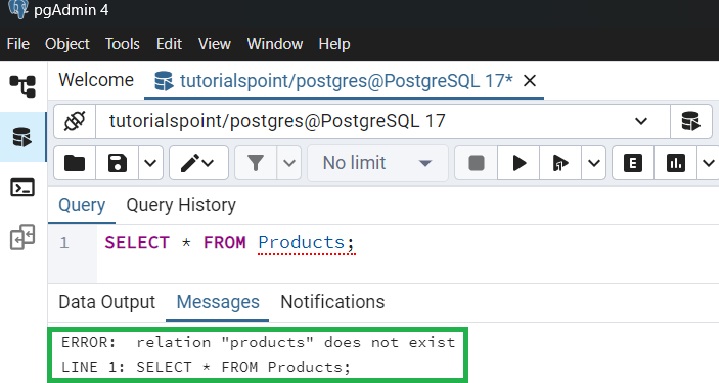This screenshot has width=719, height=383.
Task: Click the pgAdmin 4 elephant logo
Action: coord(18,9)
